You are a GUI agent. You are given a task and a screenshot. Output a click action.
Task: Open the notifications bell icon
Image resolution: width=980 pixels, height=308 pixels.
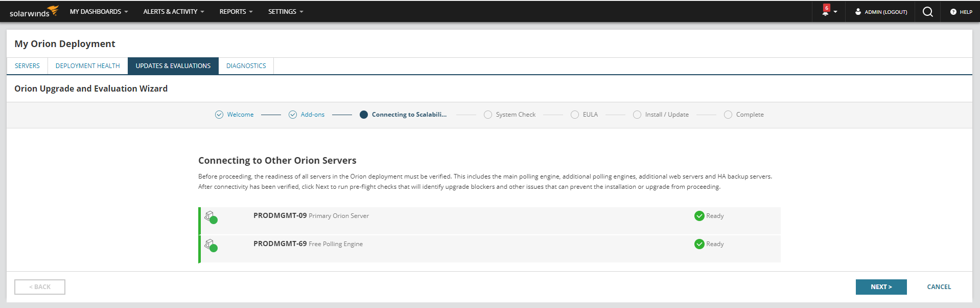coord(825,13)
